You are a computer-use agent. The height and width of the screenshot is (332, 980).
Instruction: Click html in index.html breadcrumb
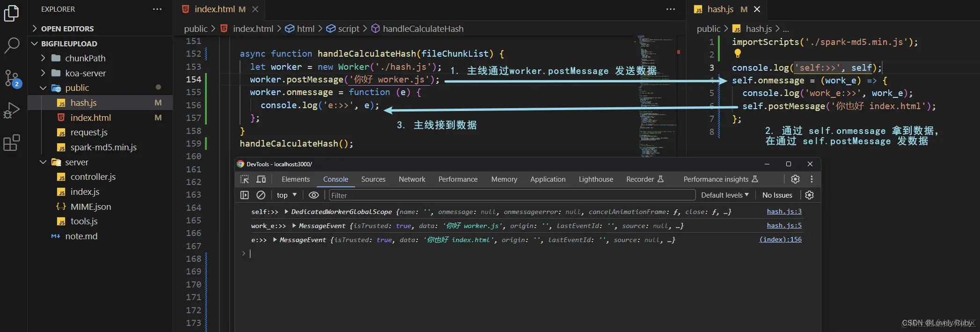(x=306, y=29)
